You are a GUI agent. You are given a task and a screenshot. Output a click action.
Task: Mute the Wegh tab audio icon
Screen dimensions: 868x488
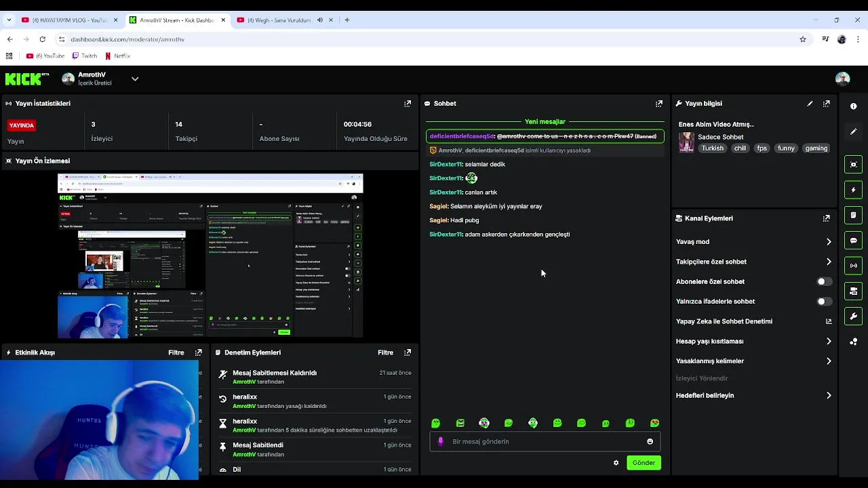pos(319,20)
